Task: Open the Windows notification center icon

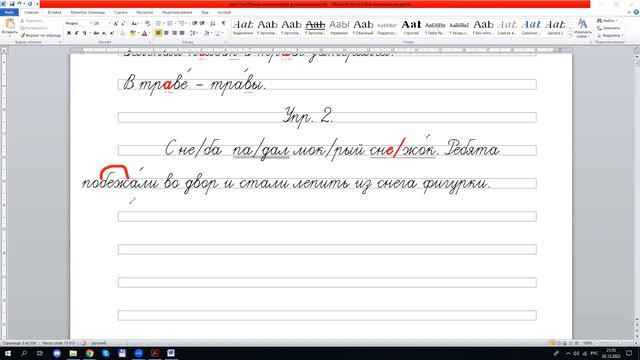Action: click(x=629, y=353)
